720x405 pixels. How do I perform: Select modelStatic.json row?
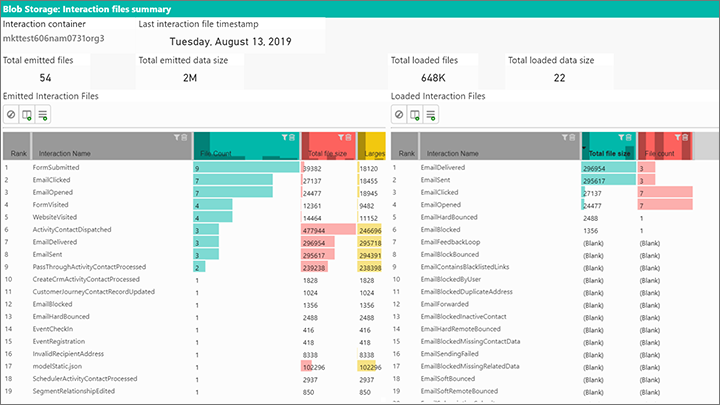194,366
